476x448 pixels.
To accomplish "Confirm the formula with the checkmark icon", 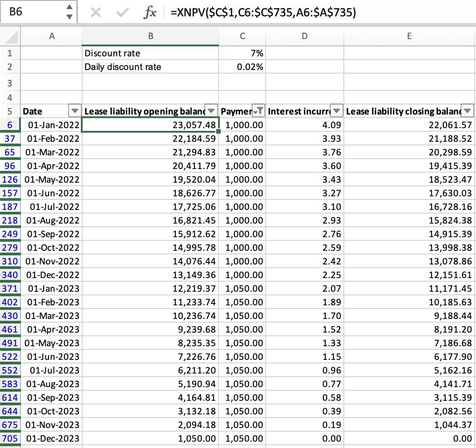I will 122,12.
